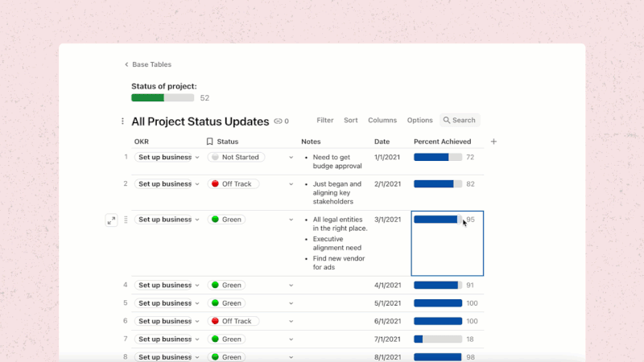
Task: Click the bookmark icon in the Status header
Action: click(x=210, y=142)
